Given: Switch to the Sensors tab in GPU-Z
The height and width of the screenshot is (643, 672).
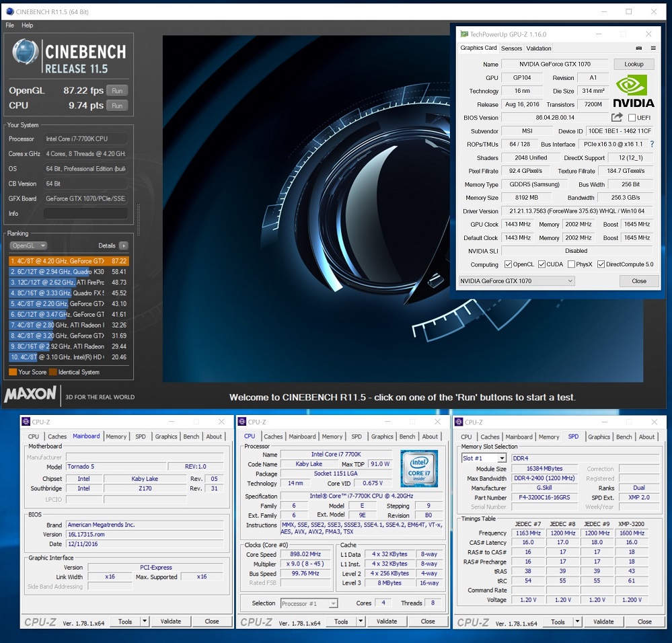Looking at the screenshot, I should pyautogui.click(x=511, y=48).
